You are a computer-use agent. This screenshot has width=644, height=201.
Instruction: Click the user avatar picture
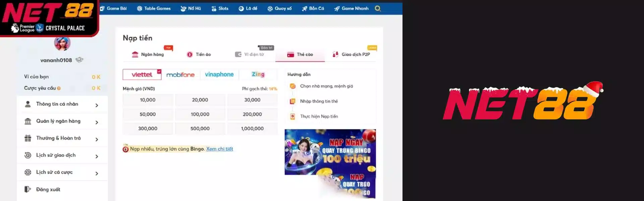click(x=62, y=43)
